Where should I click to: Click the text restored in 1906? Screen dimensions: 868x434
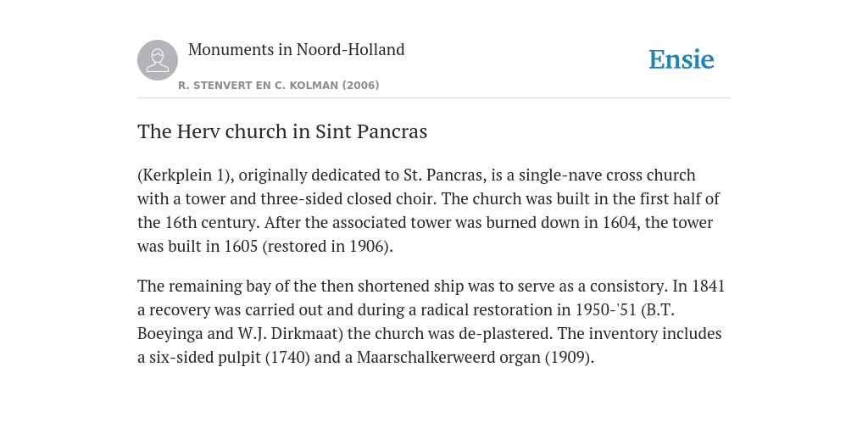pos(326,247)
